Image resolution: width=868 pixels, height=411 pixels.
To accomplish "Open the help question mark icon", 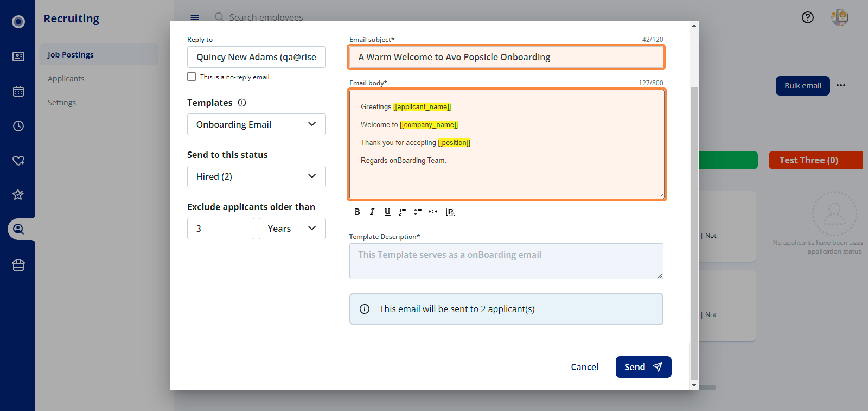I will [807, 17].
